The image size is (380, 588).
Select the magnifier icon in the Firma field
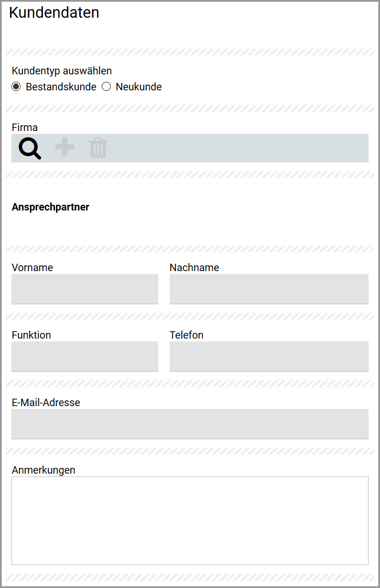[x=28, y=148]
